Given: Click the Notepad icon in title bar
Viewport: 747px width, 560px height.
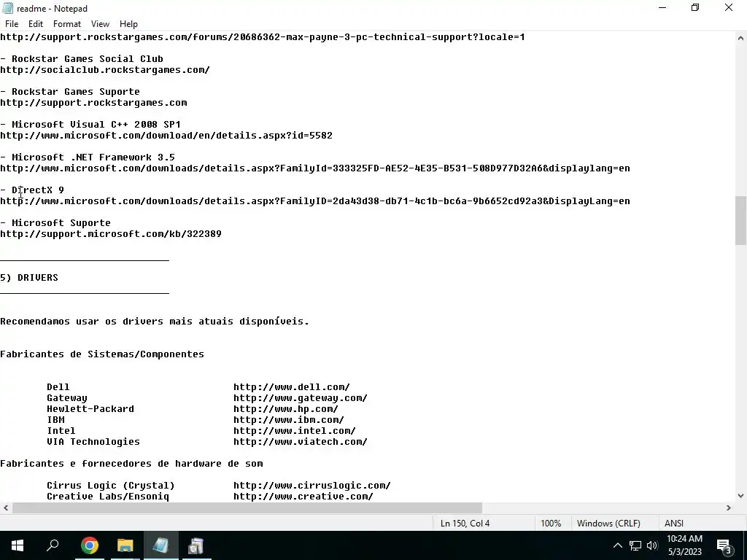Looking at the screenshot, I should [7, 8].
